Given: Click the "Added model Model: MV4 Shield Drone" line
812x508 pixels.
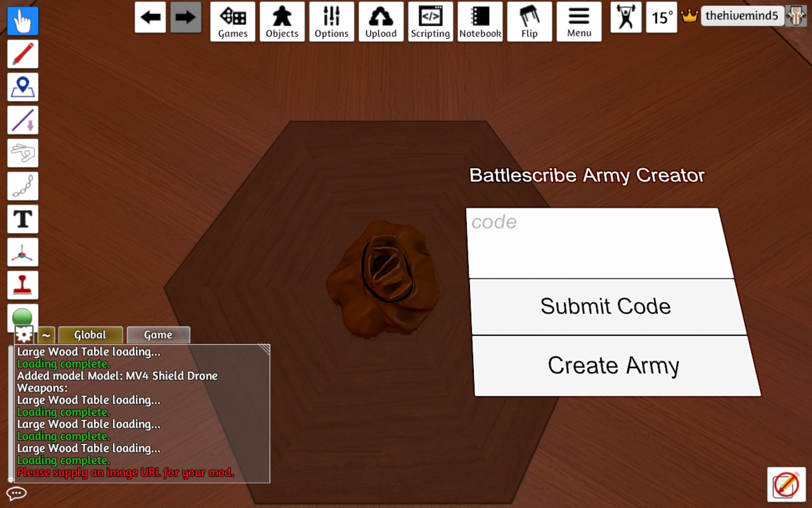Looking at the screenshot, I should click(118, 376).
